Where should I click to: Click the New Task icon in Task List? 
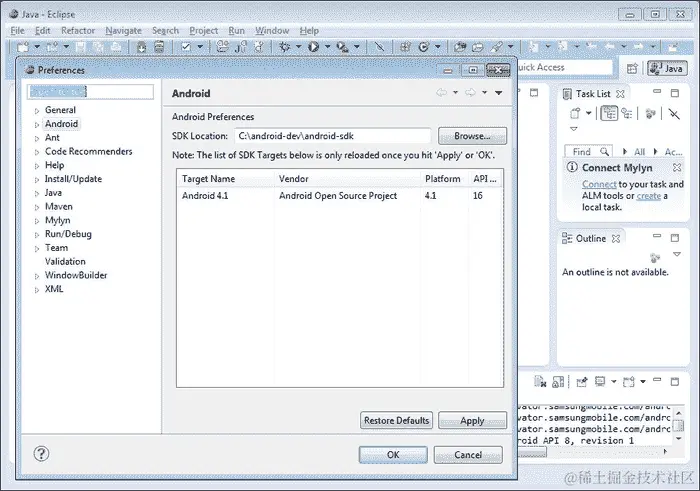(x=575, y=113)
